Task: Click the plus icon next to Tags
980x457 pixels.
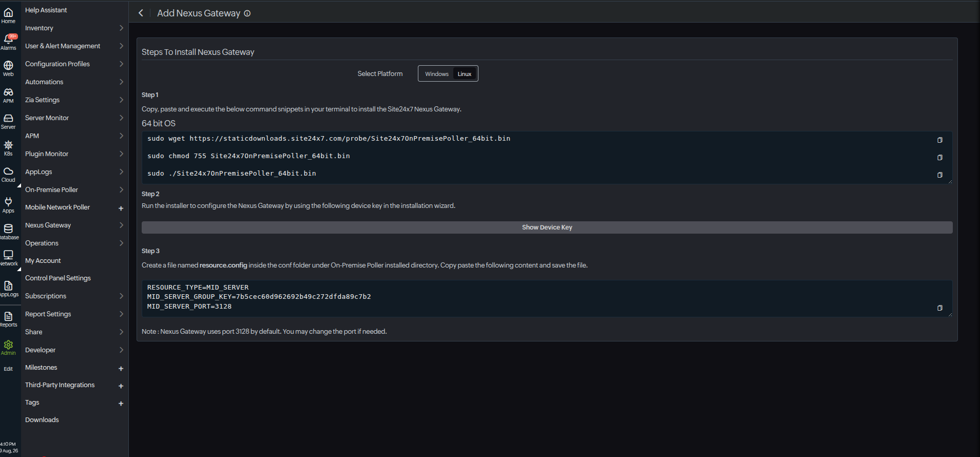Action: [x=121, y=403]
